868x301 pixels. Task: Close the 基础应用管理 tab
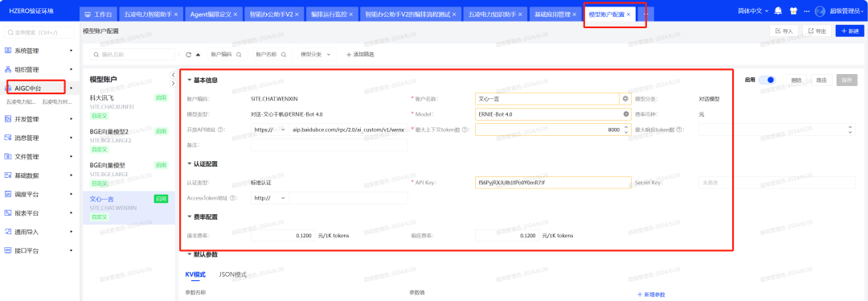[574, 14]
